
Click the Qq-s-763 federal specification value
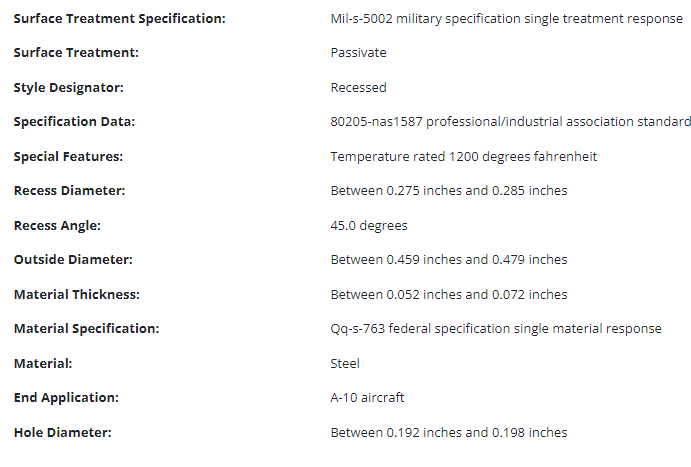(495, 329)
